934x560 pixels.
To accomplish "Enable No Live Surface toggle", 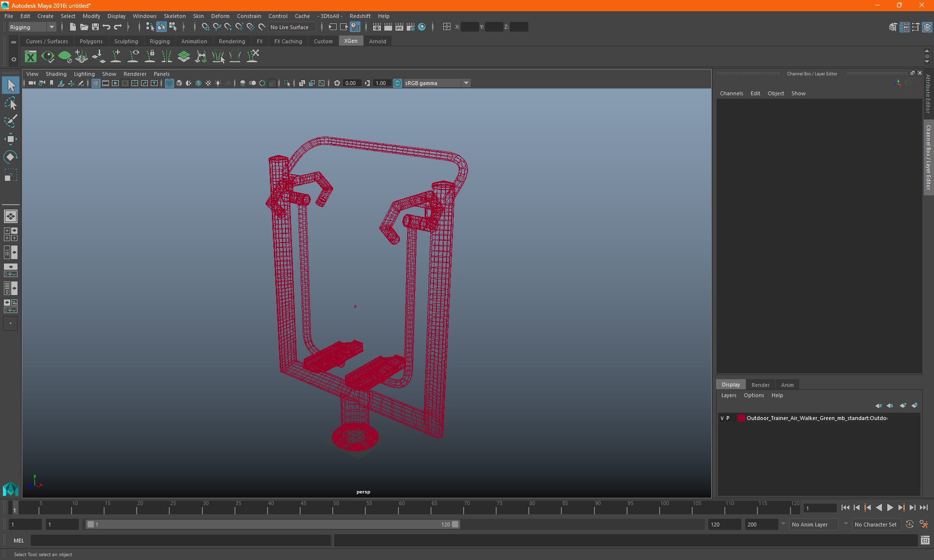I will (291, 27).
